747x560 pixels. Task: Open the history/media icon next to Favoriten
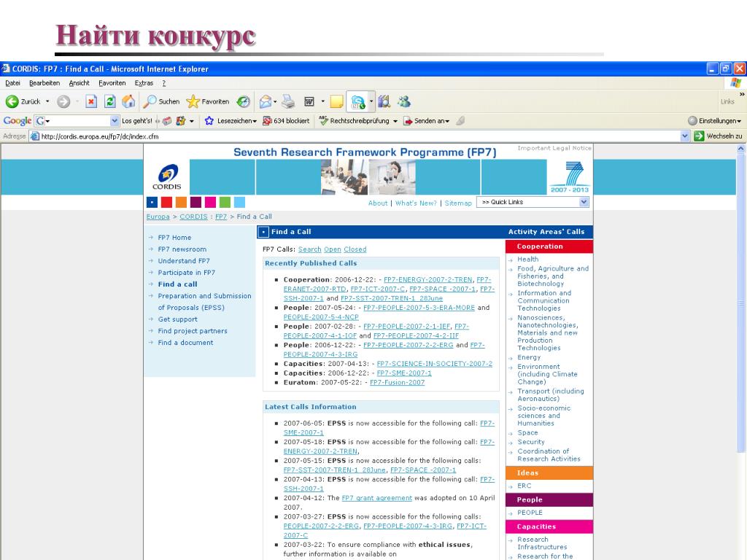coord(244,101)
